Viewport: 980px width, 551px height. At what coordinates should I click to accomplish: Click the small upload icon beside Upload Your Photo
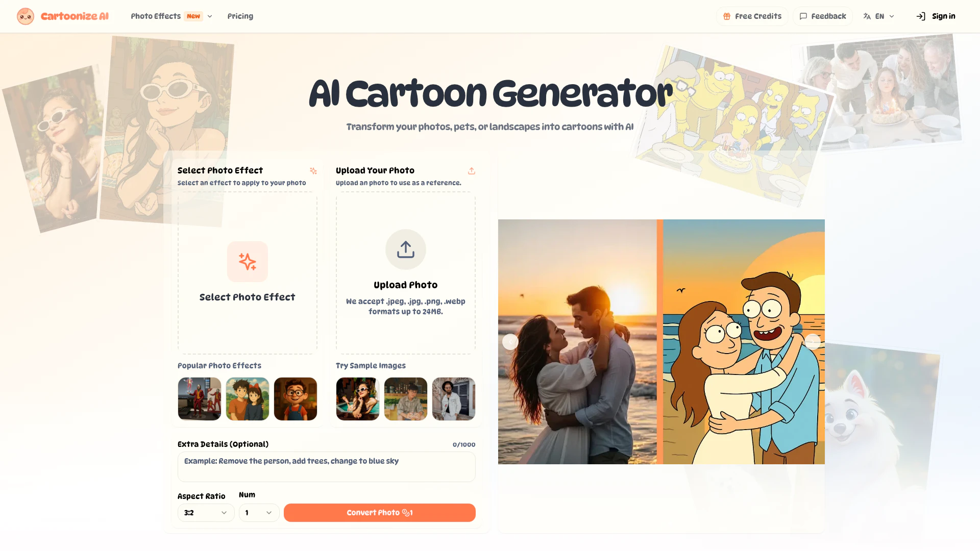tap(472, 171)
